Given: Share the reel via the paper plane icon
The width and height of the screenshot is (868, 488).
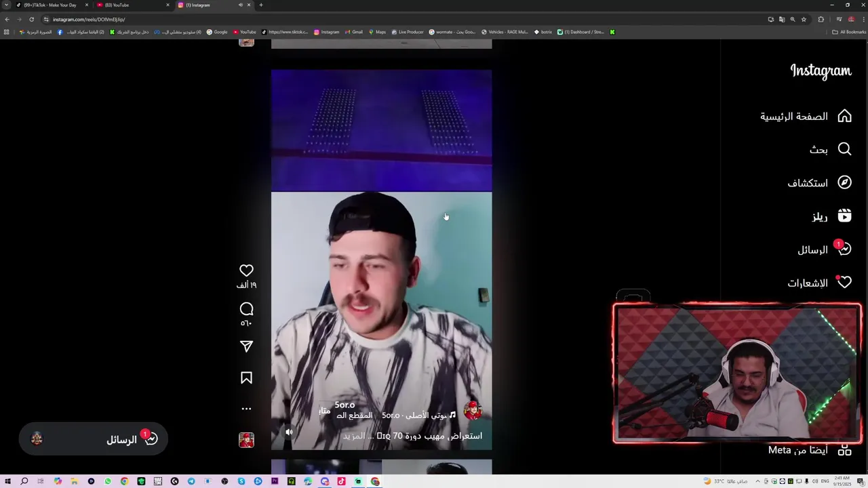Looking at the screenshot, I should [246, 346].
